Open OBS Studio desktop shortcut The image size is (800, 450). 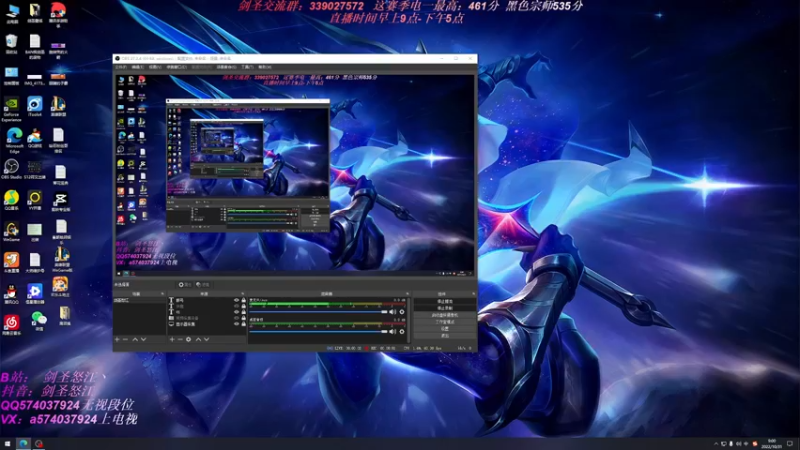click(11, 169)
